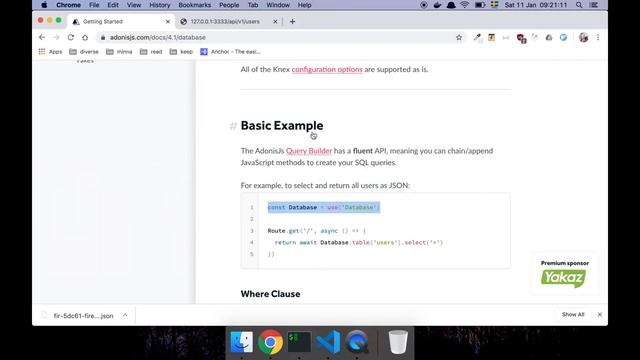This screenshot has width=640, height=360.
Task: Dismiss the downloads bar
Action: click(600, 315)
